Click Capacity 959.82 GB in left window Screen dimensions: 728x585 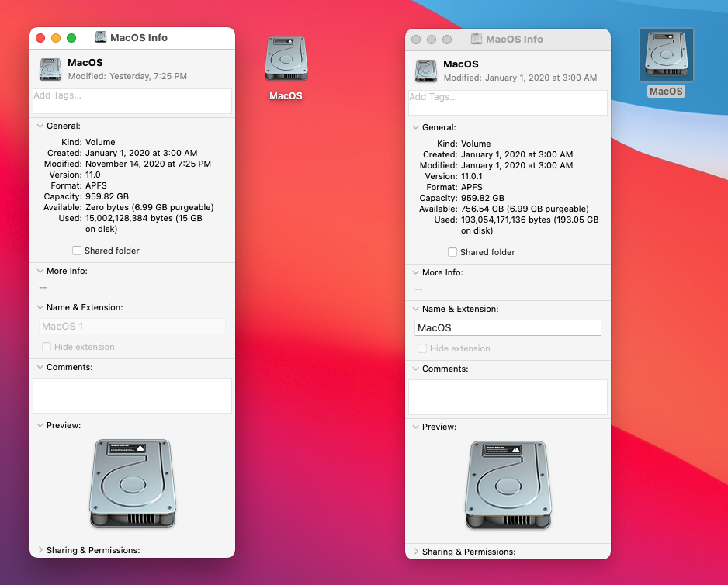coord(107,196)
